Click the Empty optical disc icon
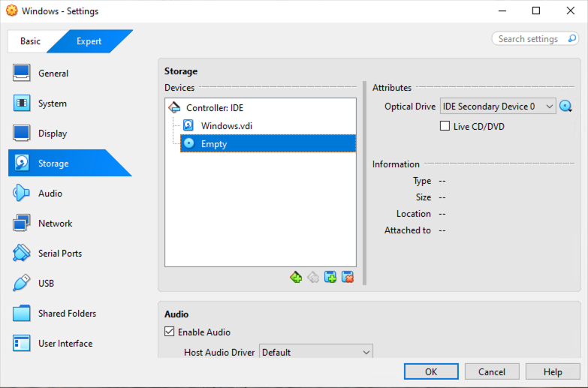This screenshot has height=388, width=588. (189, 143)
